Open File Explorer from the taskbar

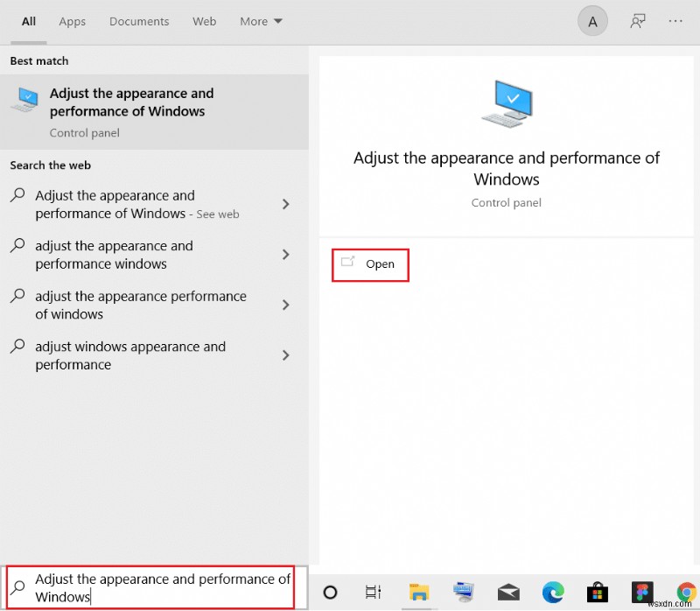coord(418,592)
